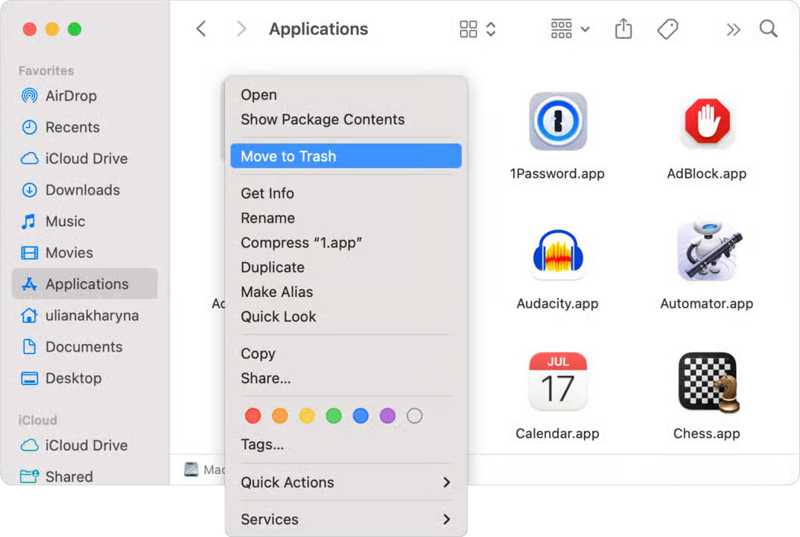This screenshot has height=537, width=800.
Task: Click the Applications sidebar icon
Action: (30, 284)
